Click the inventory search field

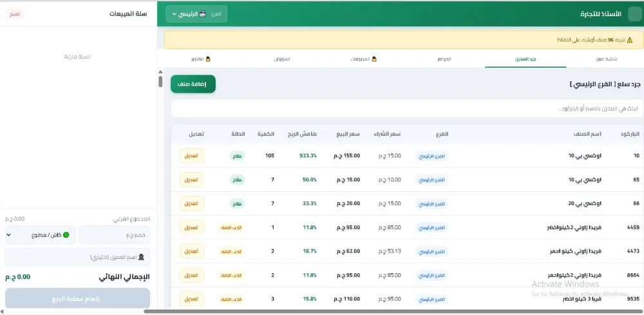[x=407, y=108]
